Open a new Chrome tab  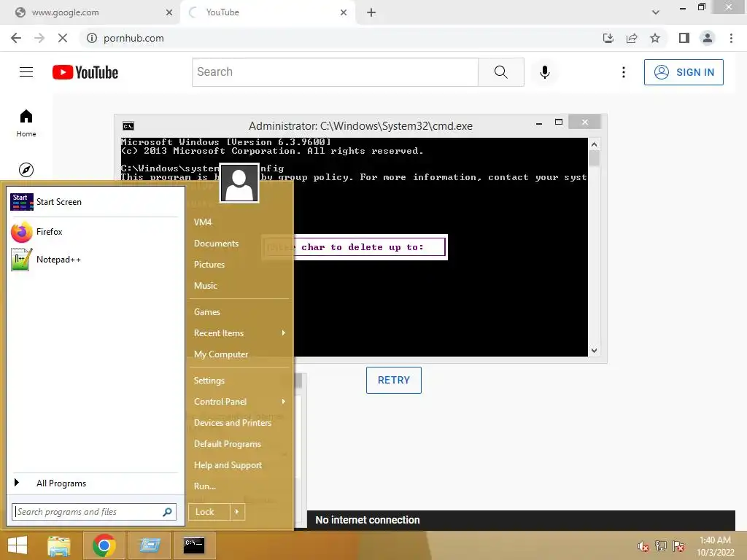point(371,12)
